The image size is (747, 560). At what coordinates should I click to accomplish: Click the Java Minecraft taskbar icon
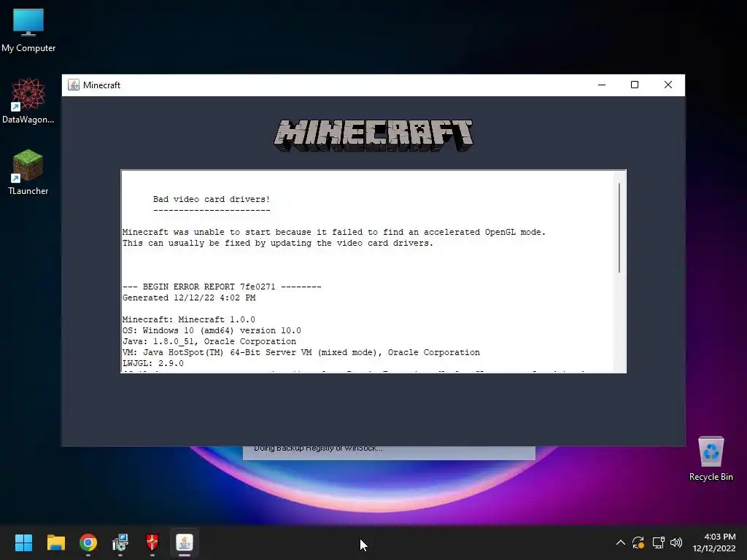[185, 542]
